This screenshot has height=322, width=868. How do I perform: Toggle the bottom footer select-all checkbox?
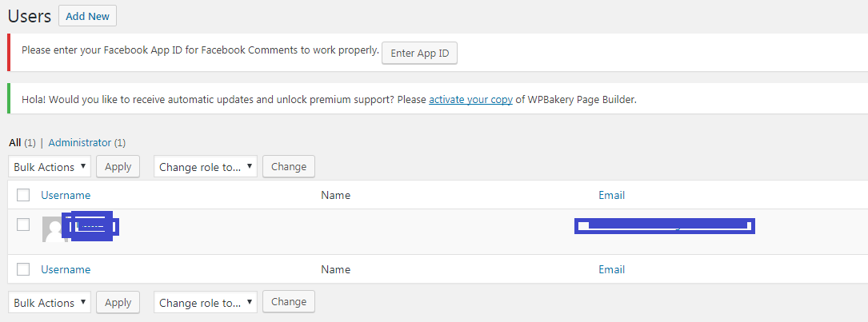tap(23, 269)
